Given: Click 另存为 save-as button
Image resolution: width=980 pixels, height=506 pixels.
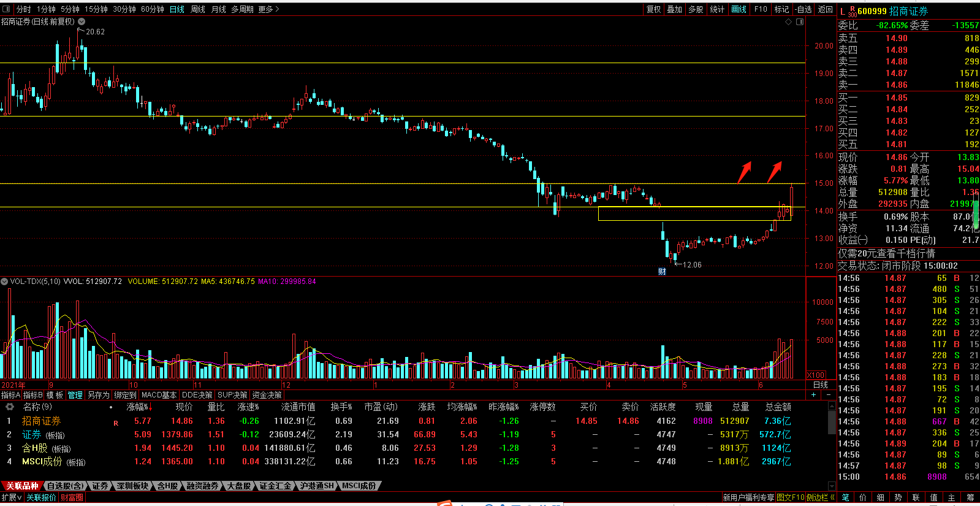Looking at the screenshot, I should (x=98, y=395).
